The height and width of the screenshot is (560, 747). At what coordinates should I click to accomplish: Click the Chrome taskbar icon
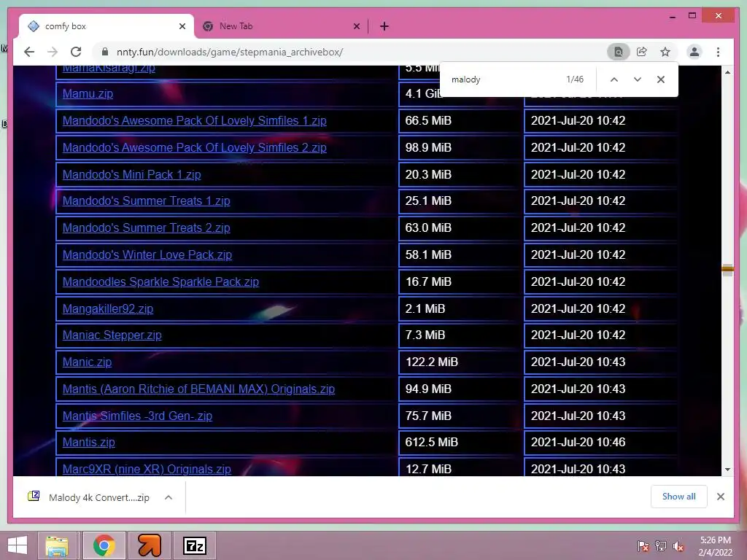104,545
